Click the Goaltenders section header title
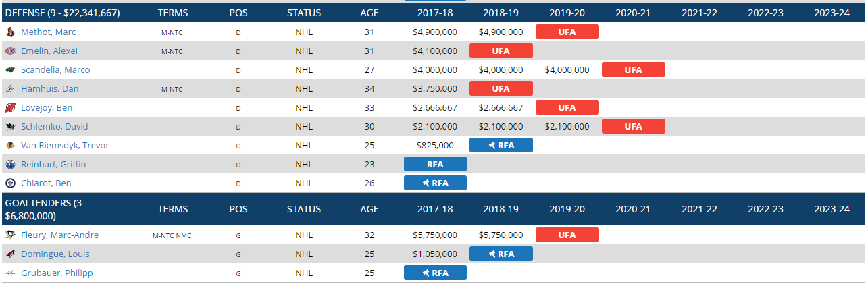This screenshot has width=868, height=284. pyautogui.click(x=47, y=209)
